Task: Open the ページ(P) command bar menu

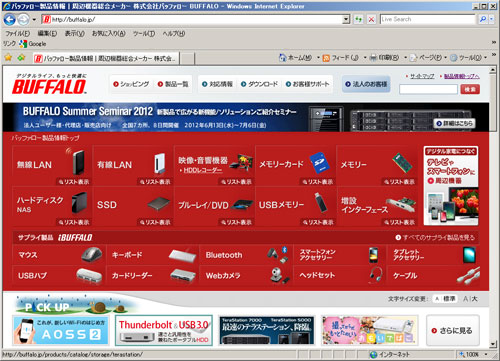Action: tap(428, 58)
